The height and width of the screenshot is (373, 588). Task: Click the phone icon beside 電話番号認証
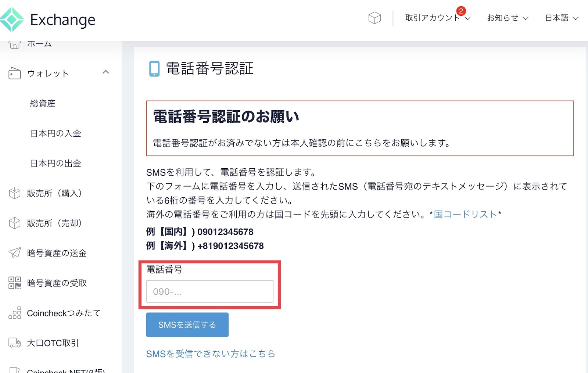(x=154, y=69)
